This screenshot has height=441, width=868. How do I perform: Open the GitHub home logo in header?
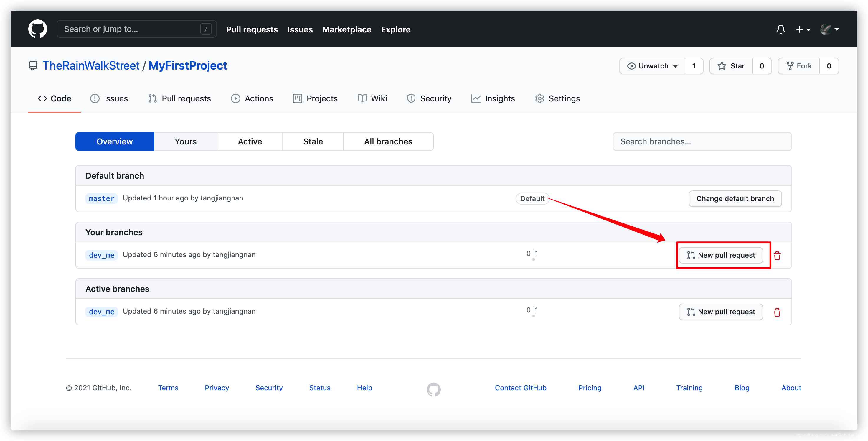[x=37, y=29]
